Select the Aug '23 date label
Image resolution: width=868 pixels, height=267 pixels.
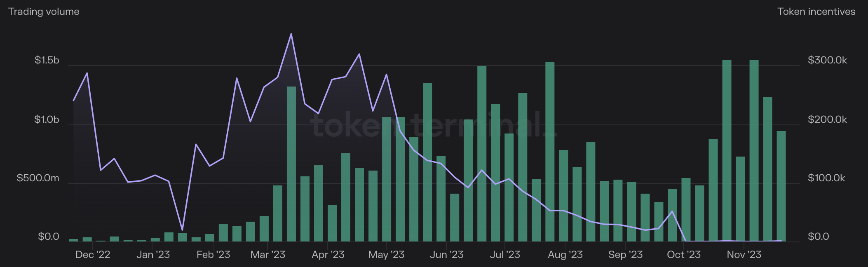tap(565, 255)
